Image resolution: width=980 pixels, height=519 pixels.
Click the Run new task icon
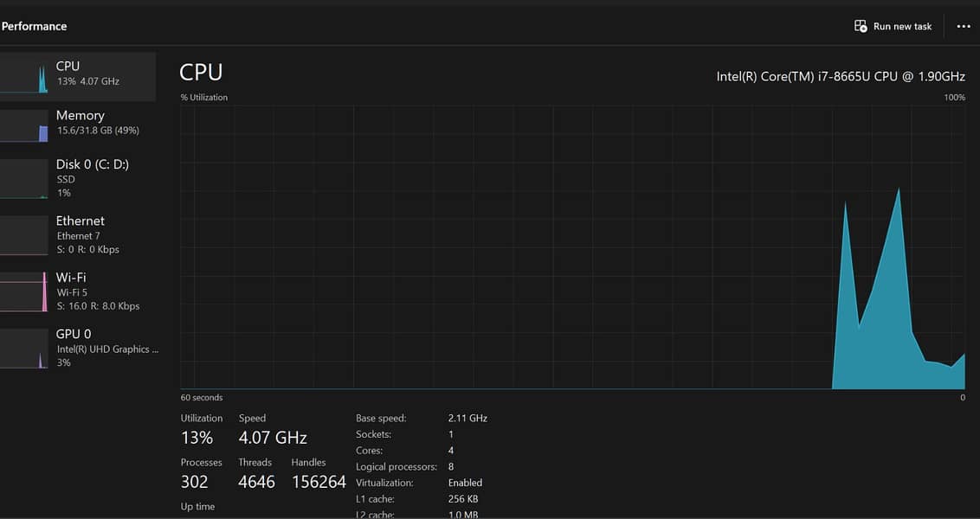click(861, 26)
